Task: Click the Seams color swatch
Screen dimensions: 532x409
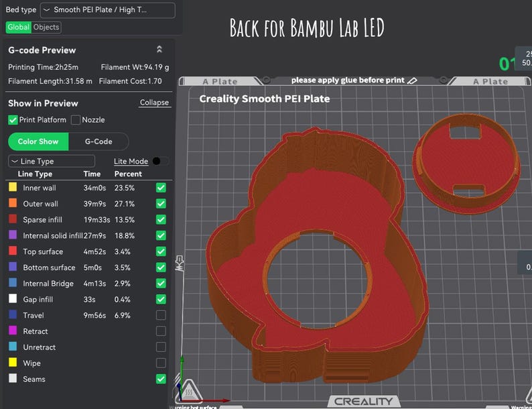Action: point(13,378)
